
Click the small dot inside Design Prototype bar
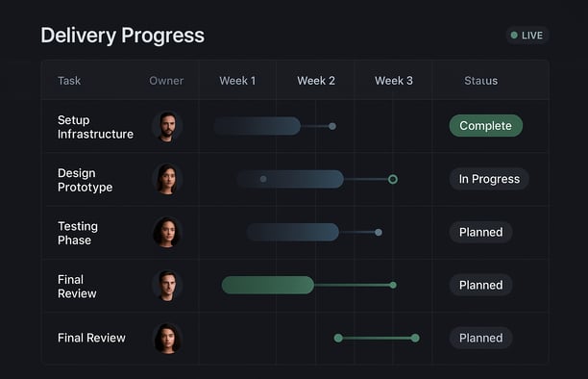coord(263,179)
